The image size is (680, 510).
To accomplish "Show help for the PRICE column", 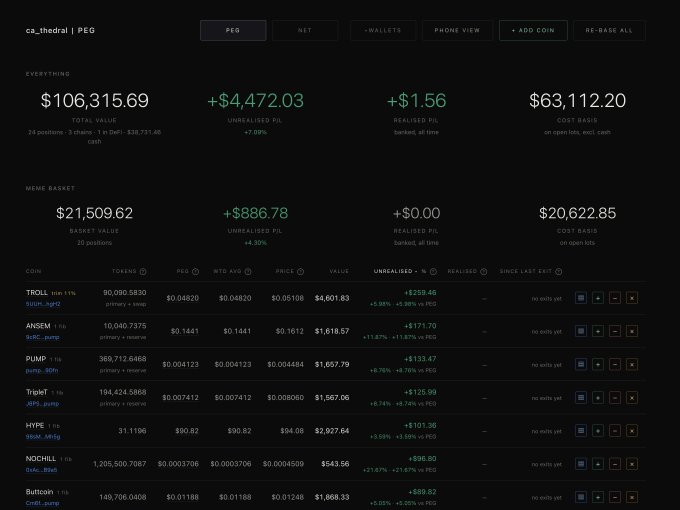I will pos(301,271).
